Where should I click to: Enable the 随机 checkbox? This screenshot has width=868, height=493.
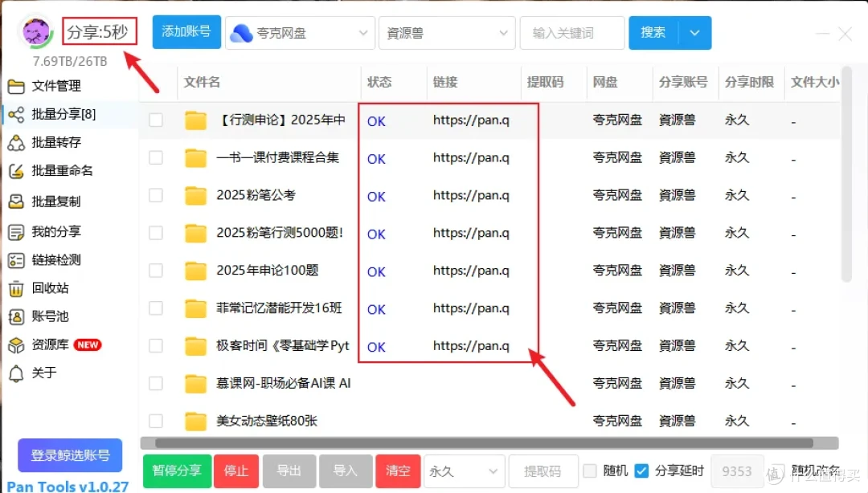(x=590, y=471)
